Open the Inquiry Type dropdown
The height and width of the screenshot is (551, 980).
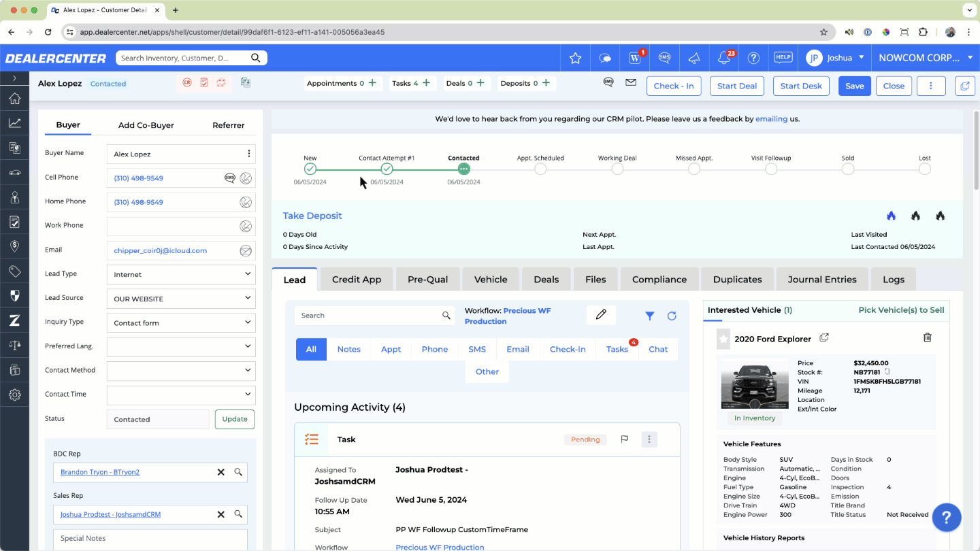tap(180, 323)
